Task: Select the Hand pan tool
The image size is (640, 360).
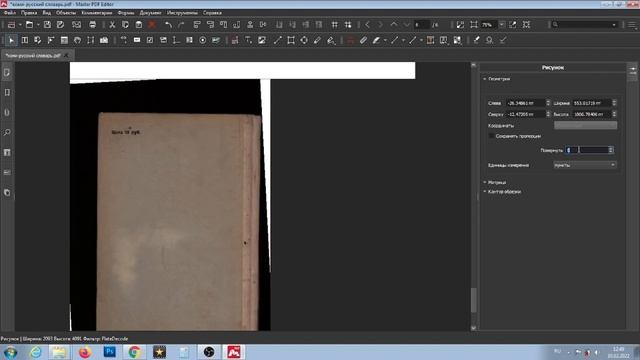Action: tap(78, 40)
